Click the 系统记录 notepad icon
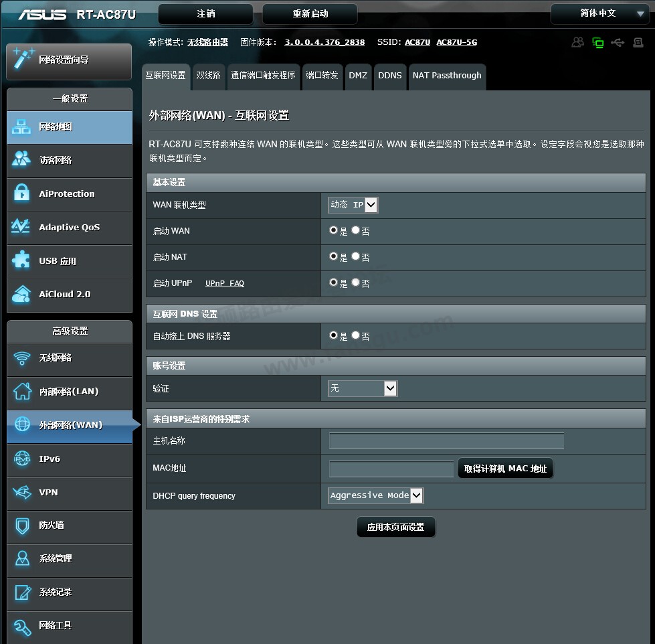This screenshot has height=644, width=655. 23,592
